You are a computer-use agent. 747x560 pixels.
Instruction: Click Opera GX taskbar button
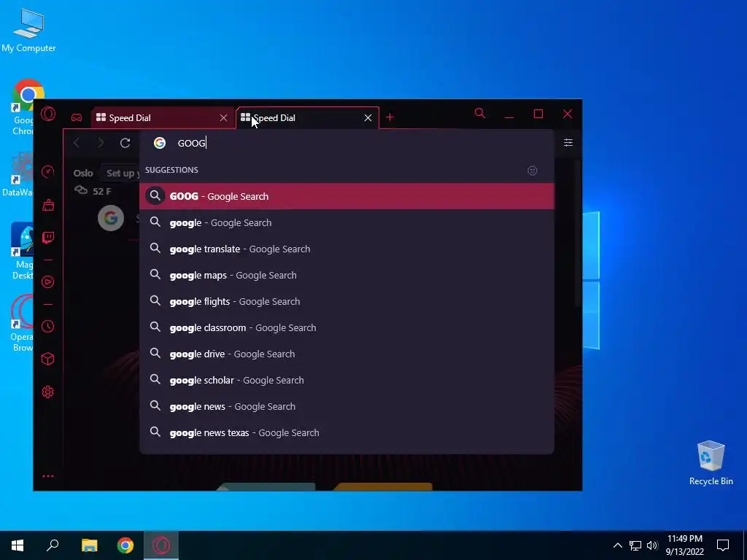(x=161, y=545)
